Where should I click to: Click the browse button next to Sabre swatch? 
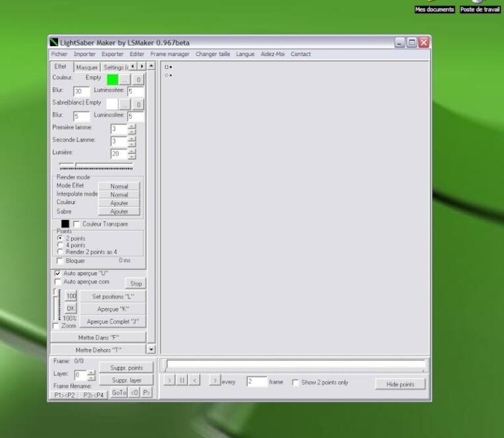pyautogui.click(x=125, y=104)
